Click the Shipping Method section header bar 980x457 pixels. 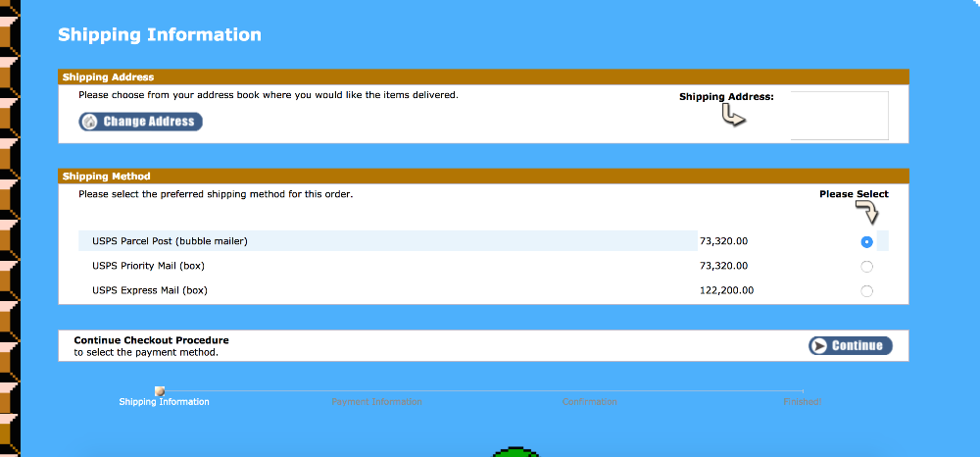(x=483, y=177)
